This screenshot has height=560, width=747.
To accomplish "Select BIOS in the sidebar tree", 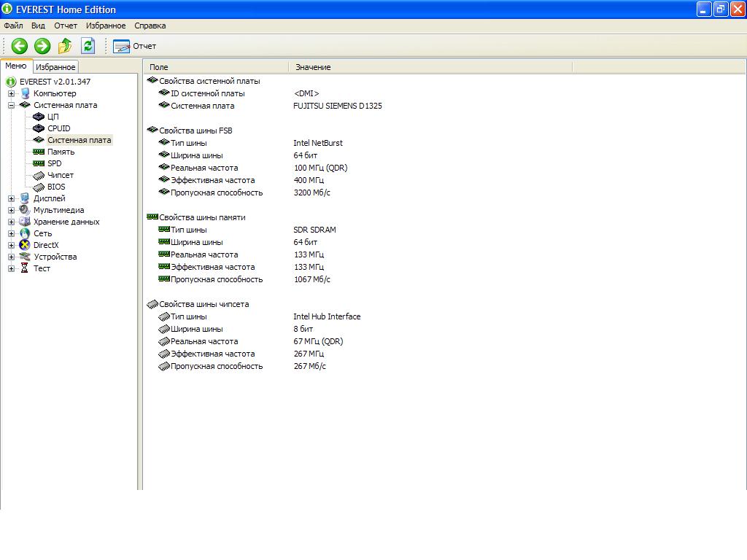I will (55, 187).
